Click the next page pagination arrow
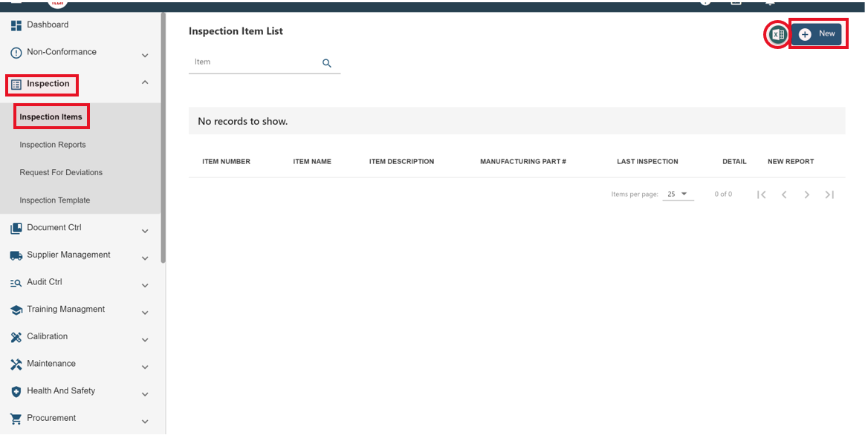 pyautogui.click(x=807, y=194)
